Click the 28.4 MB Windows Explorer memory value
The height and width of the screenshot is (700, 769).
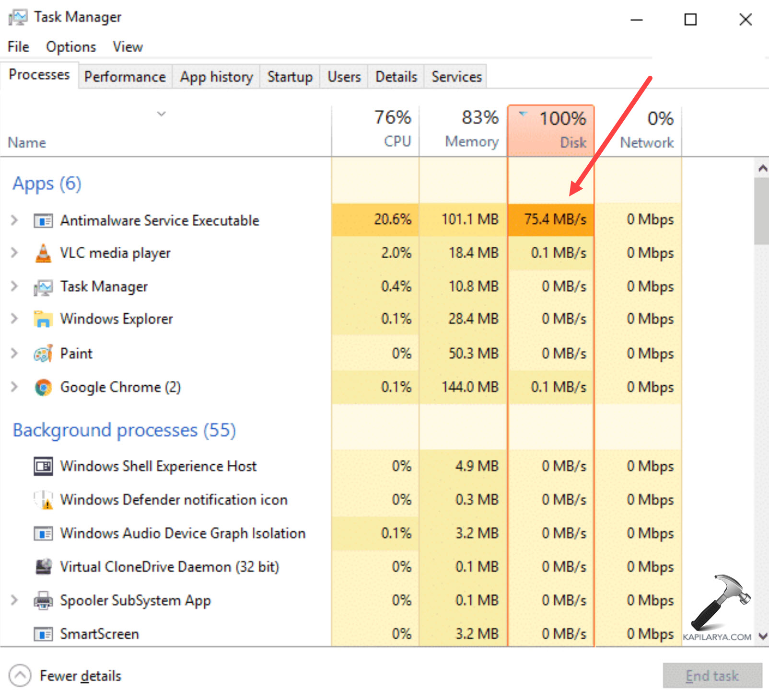coord(474,319)
